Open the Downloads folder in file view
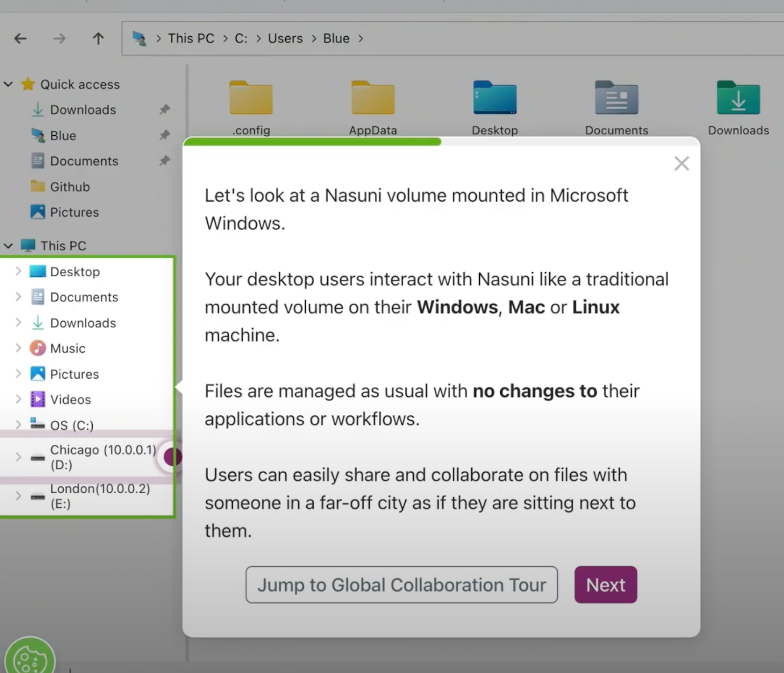This screenshot has height=673, width=784. (738, 108)
